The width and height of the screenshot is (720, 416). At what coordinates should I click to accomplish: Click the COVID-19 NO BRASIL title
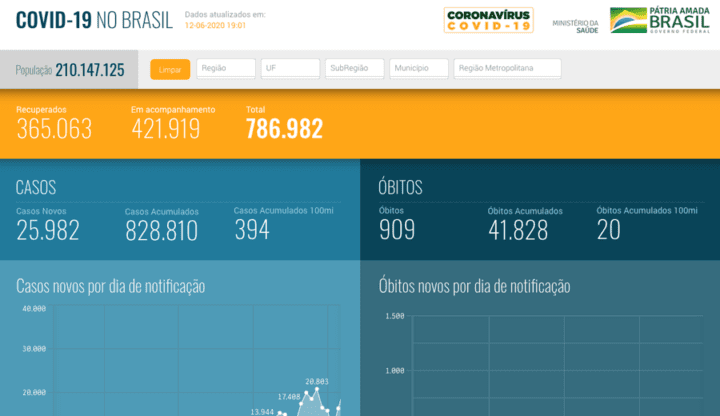click(x=94, y=20)
